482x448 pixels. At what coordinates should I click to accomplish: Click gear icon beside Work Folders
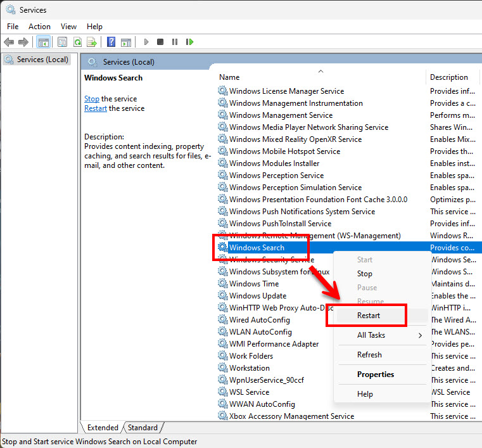point(222,355)
